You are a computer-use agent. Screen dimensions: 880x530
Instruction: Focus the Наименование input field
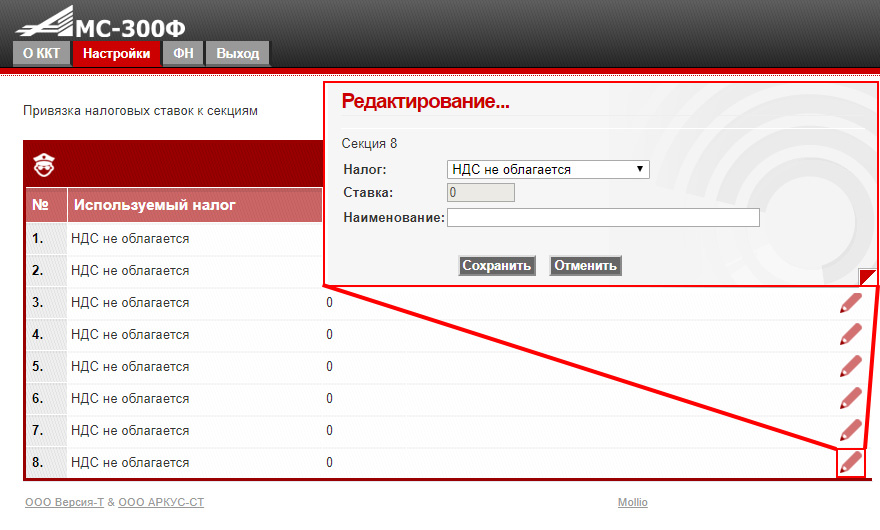coord(603,217)
